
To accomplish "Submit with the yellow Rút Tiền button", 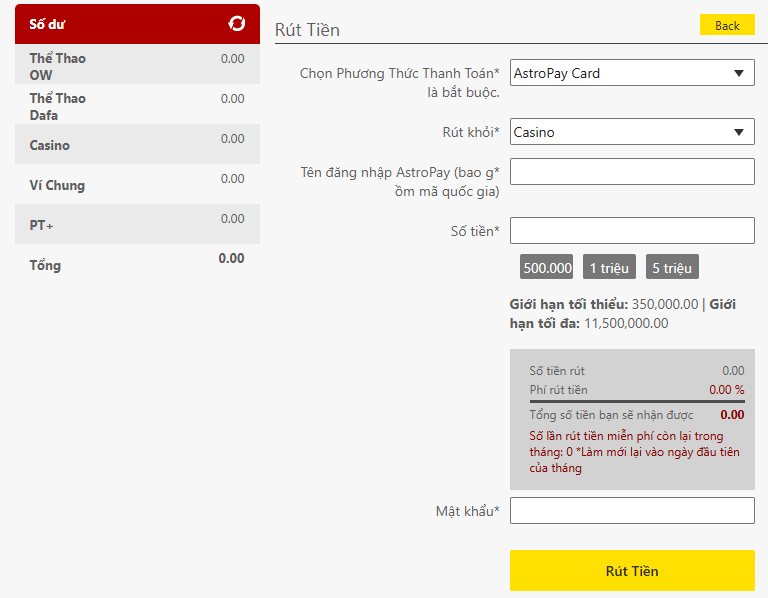I will (x=632, y=571).
